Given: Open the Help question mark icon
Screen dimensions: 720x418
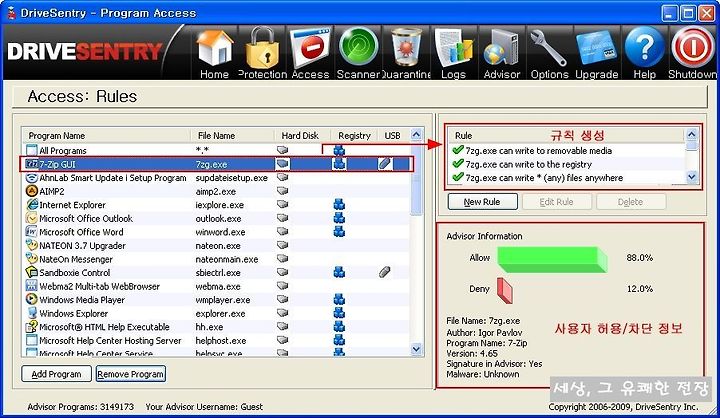Looking at the screenshot, I should coord(645,53).
